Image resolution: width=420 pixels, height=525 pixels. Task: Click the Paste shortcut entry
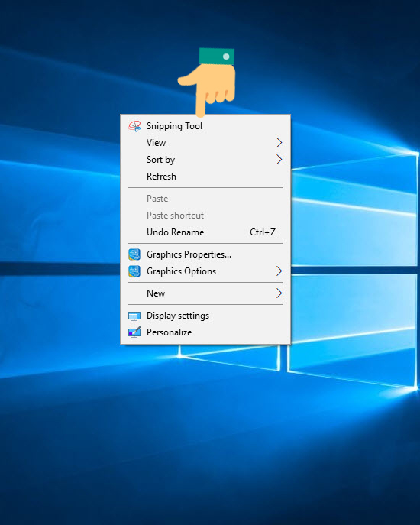click(x=205, y=216)
